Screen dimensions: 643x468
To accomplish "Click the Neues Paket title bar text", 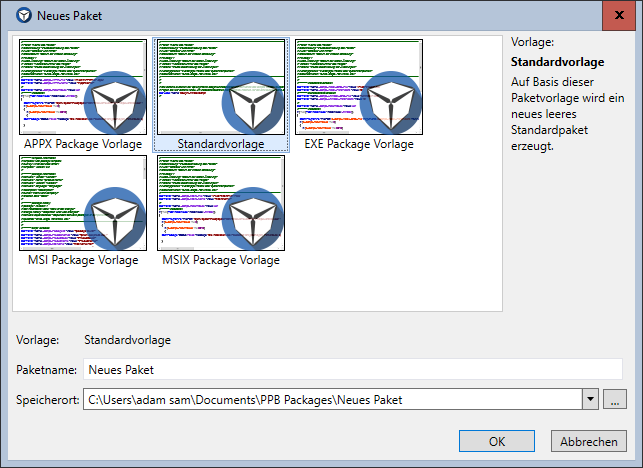I will pos(70,16).
